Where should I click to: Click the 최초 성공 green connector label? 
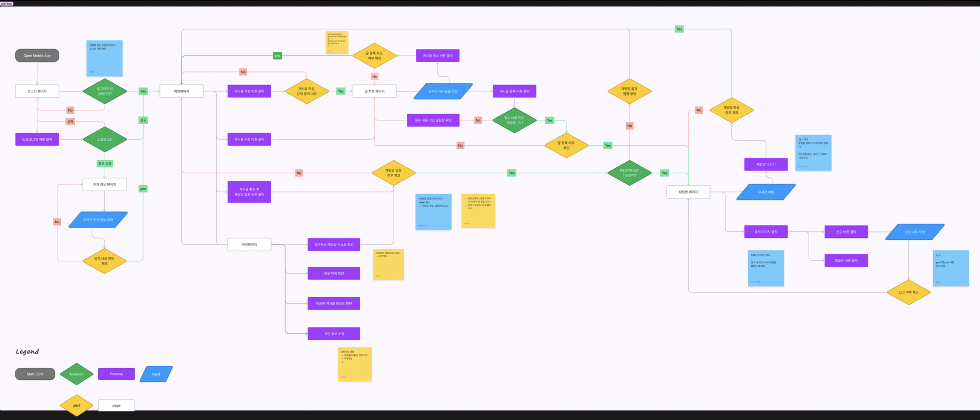click(x=105, y=164)
